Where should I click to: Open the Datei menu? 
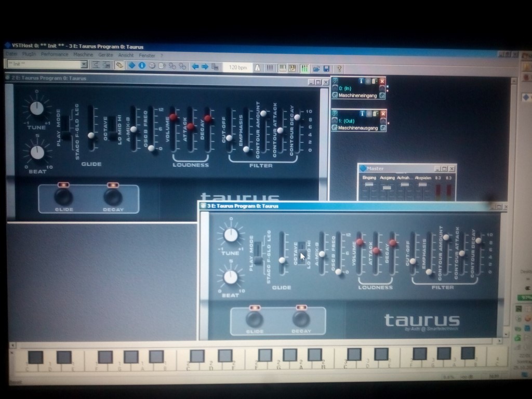(11, 54)
